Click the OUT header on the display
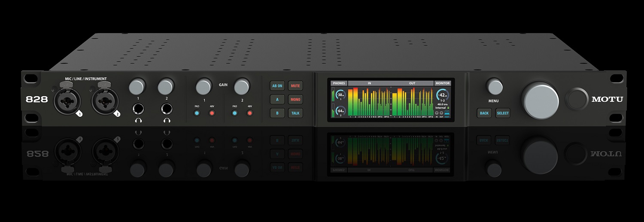Image resolution: width=644 pixels, height=222 pixels. click(x=412, y=83)
